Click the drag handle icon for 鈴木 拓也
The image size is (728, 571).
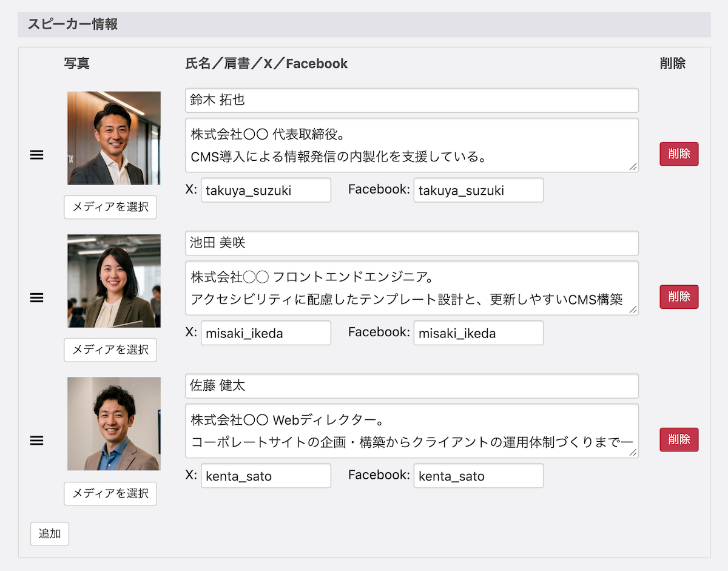(x=36, y=155)
